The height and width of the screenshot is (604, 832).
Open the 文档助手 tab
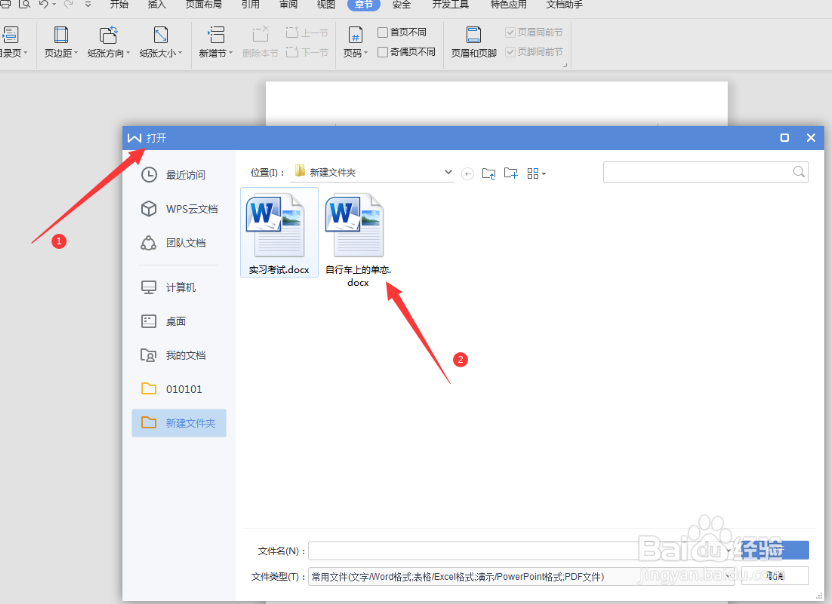coord(565,4)
